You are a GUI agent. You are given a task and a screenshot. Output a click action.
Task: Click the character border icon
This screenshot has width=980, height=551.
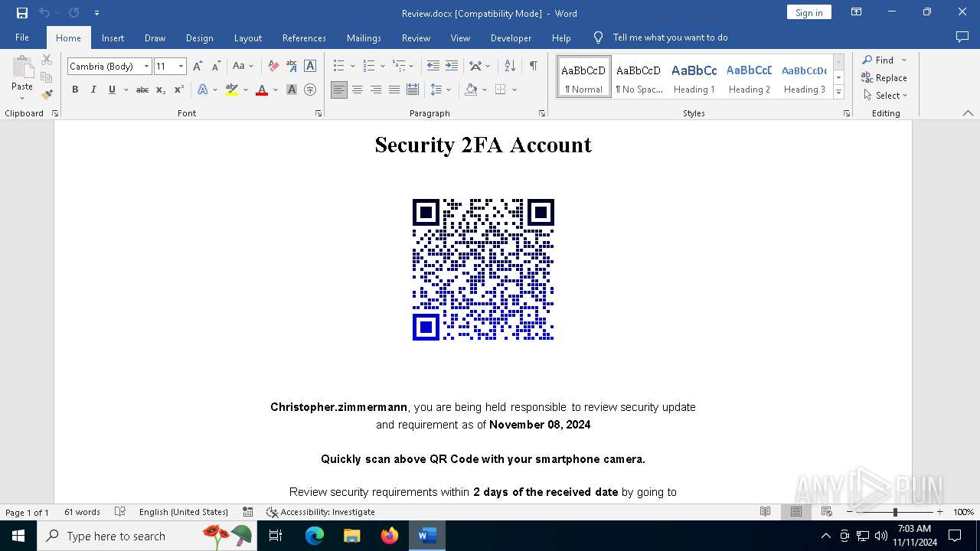310,66
